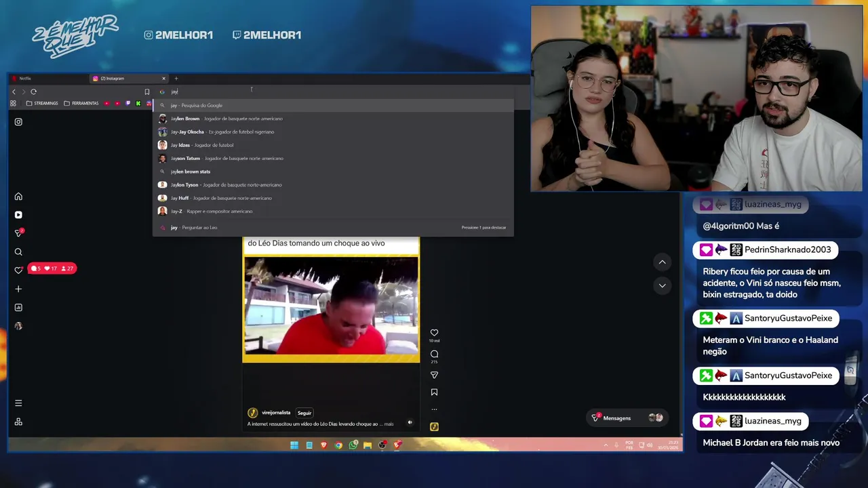Open reel more-options ellipsis
The height and width of the screenshot is (488, 868).
click(434, 409)
